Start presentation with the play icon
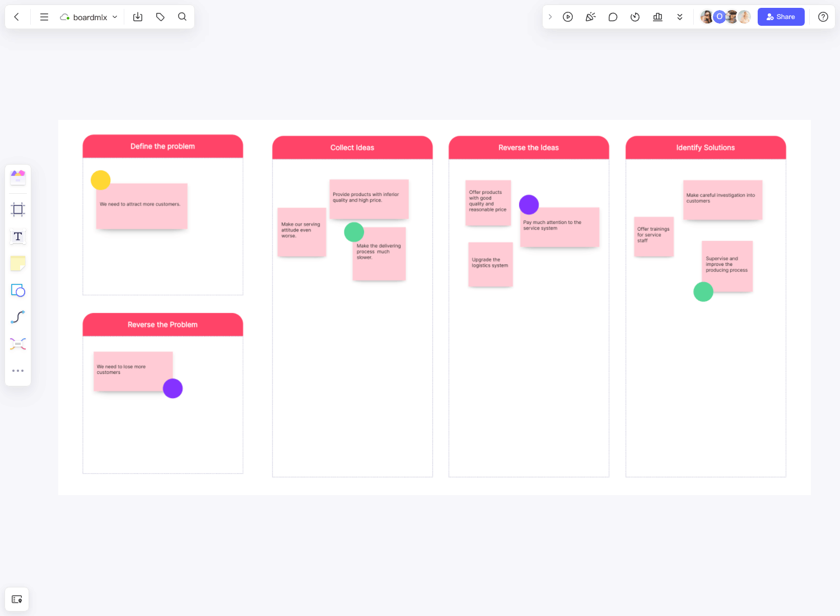This screenshot has width=840, height=616. coord(568,17)
